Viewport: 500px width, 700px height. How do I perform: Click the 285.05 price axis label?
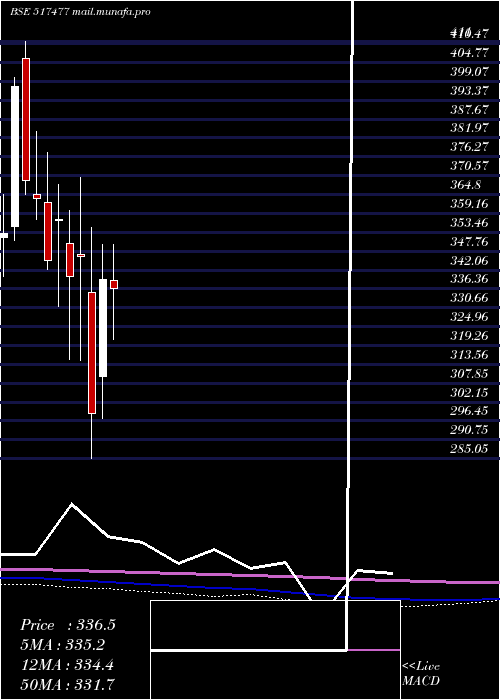pyautogui.click(x=469, y=449)
